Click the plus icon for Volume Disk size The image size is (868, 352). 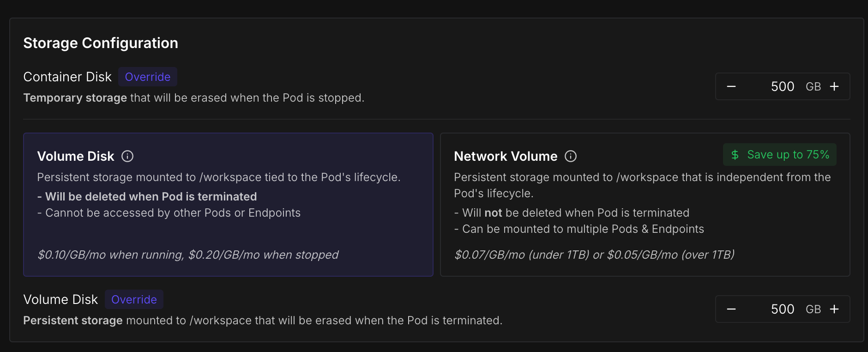[834, 310]
